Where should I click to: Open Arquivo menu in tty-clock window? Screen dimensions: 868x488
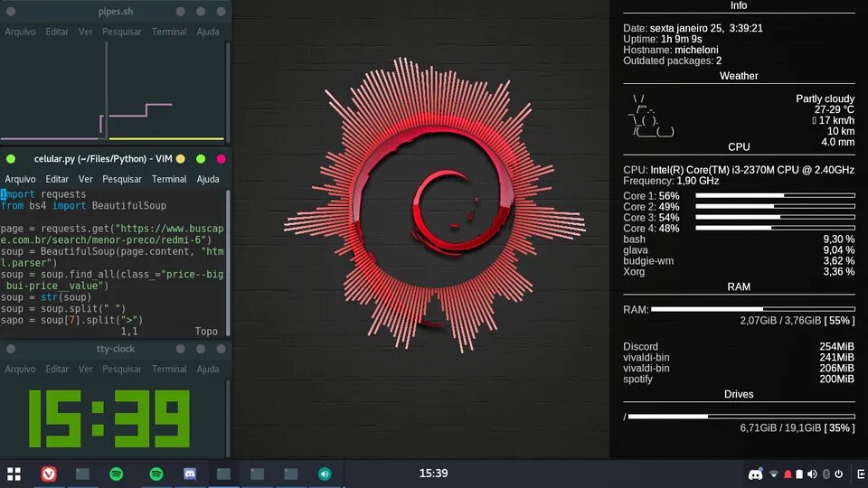pyautogui.click(x=20, y=369)
